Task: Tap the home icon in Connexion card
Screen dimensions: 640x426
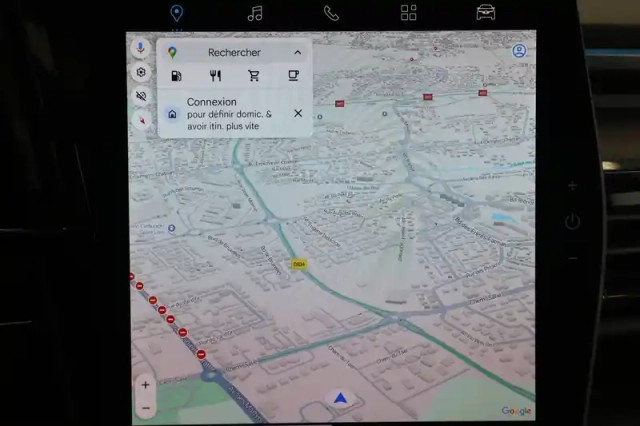Action: (172, 114)
